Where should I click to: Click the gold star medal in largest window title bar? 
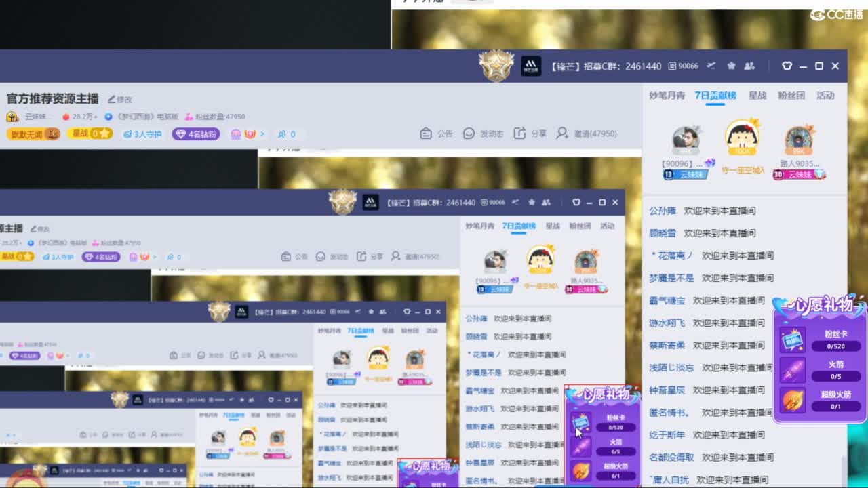(496, 66)
